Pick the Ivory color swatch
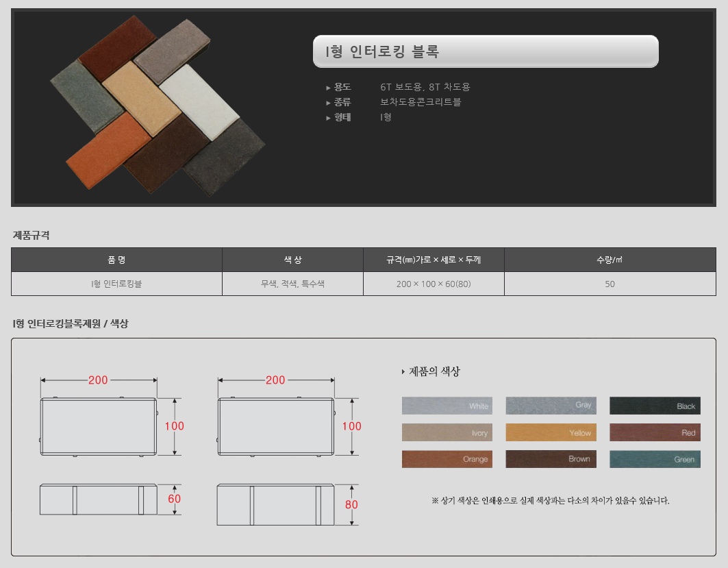The width and height of the screenshot is (728, 568). coord(447,432)
